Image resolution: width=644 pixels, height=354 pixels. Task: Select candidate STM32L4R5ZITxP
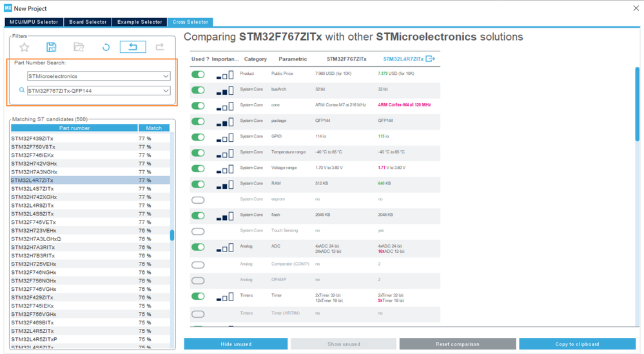pyautogui.click(x=90, y=339)
